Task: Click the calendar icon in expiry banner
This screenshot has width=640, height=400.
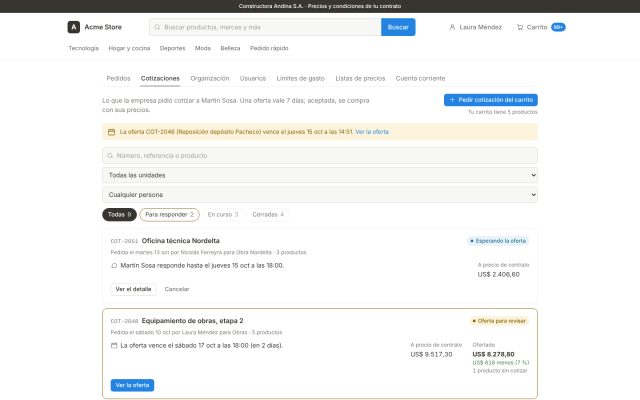Action: [111, 132]
